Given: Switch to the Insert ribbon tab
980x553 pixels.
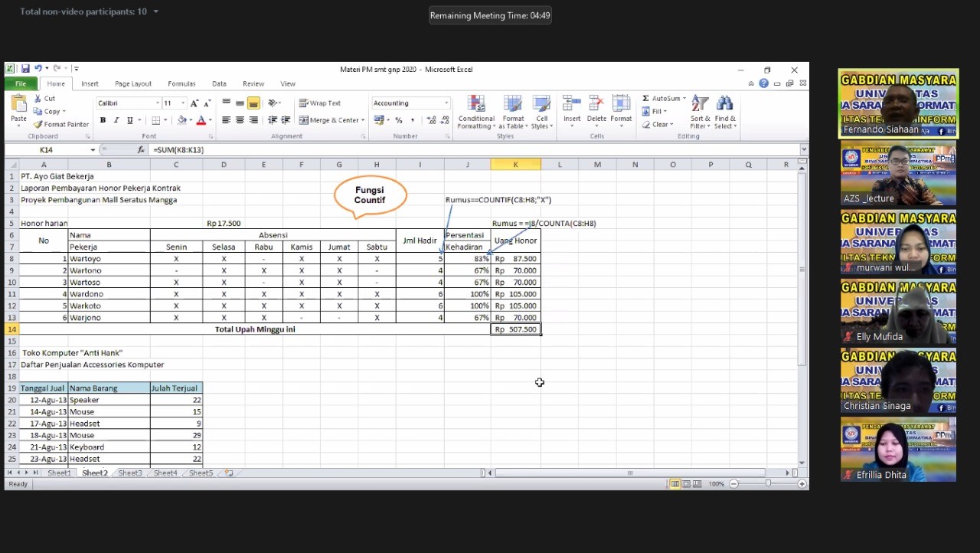Looking at the screenshot, I should pyautogui.click(x=90, y=83).
